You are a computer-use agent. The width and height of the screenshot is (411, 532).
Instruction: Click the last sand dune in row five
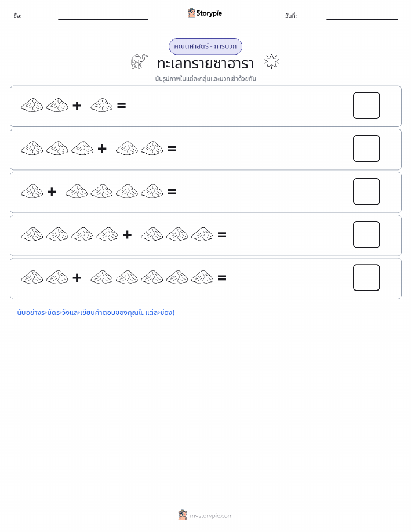[x=202, y=277]
